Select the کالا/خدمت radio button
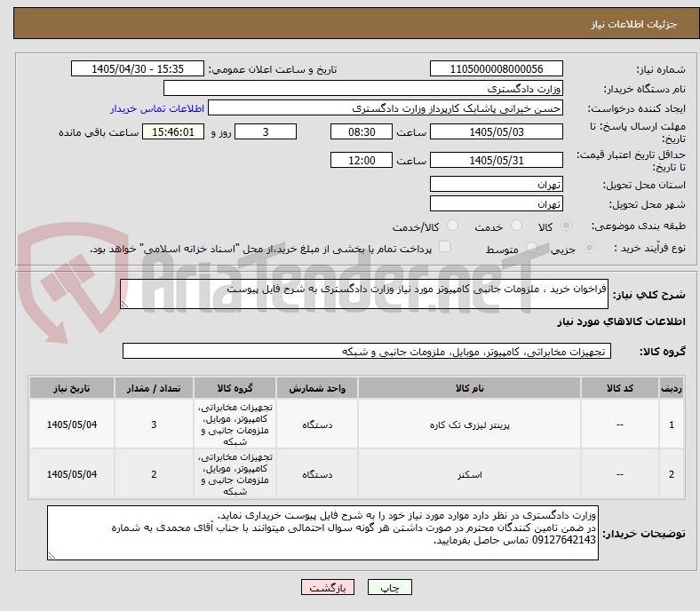This screenshot has height=611, width=700. pyautogui.click(x=453, y=226)
